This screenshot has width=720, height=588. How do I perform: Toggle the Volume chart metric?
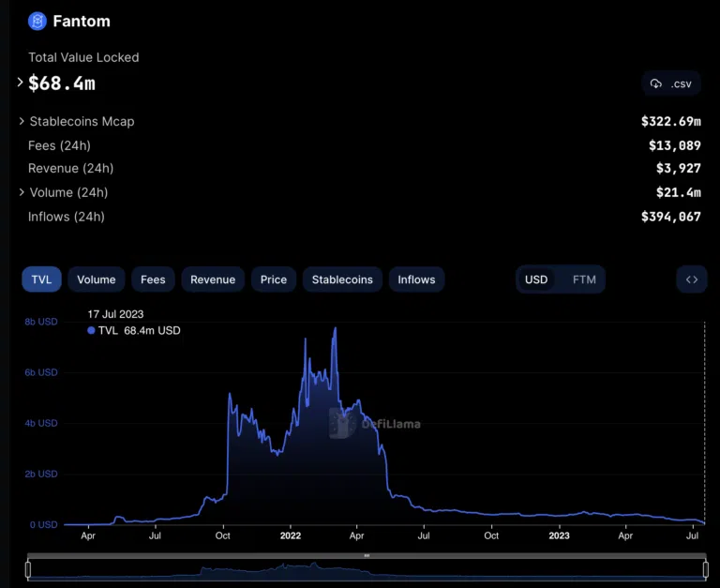click(x=96, y=279)
